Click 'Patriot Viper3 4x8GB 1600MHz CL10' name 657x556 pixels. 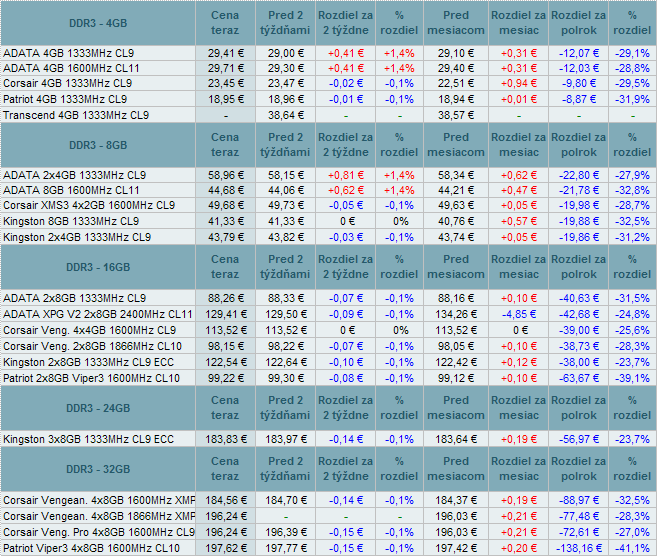point(91,548)
